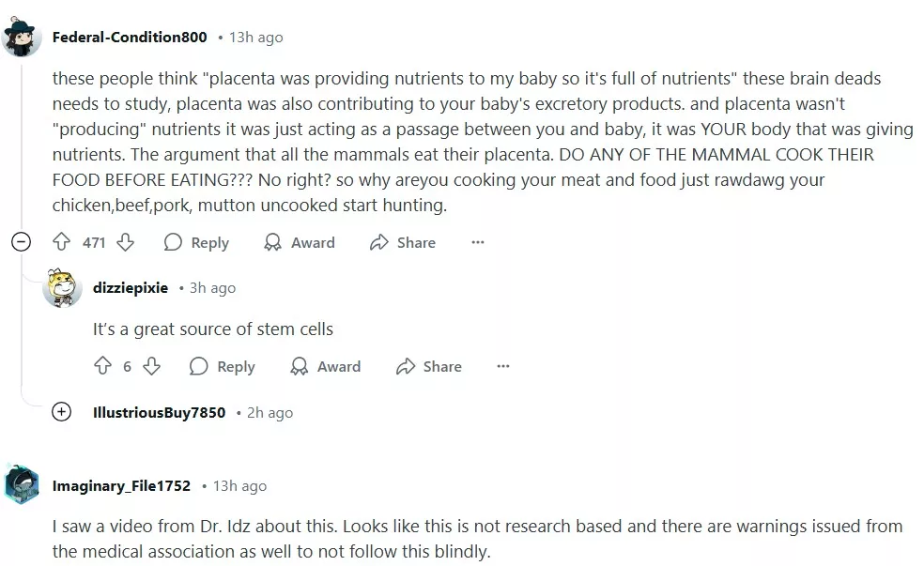Open more options on Federal-Condition800's comment
Screen dimensions: 924x566
478,242
